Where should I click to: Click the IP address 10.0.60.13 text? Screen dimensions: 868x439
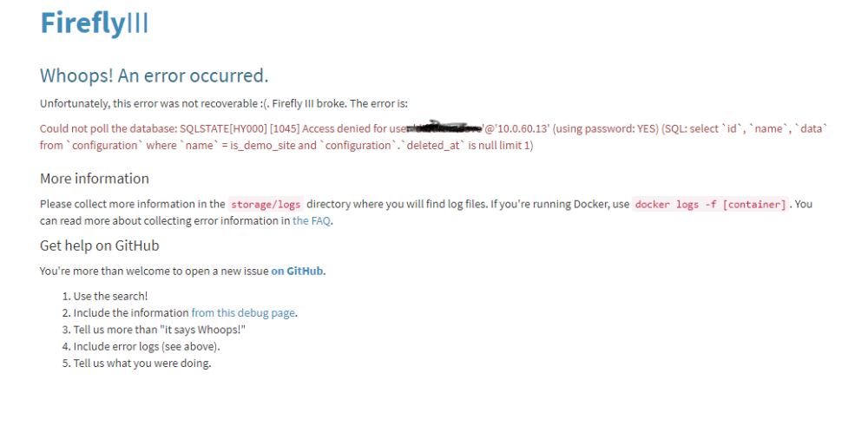pos(522,129)
